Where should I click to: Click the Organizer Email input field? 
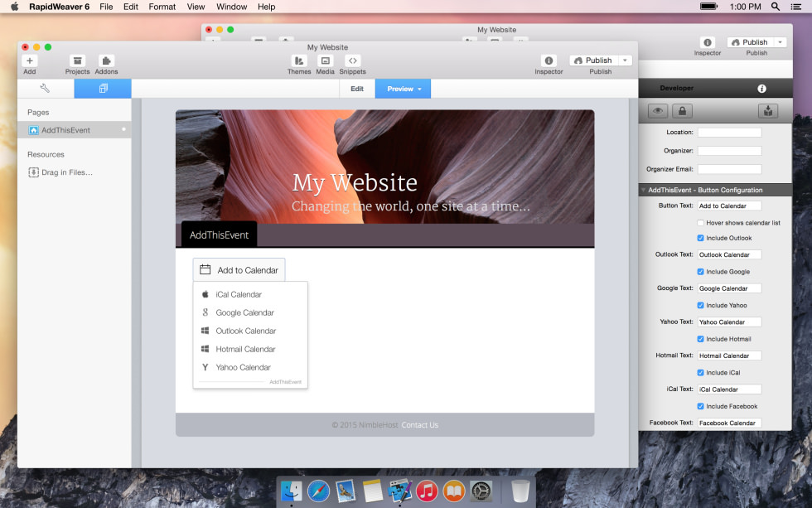click(729, 169)
